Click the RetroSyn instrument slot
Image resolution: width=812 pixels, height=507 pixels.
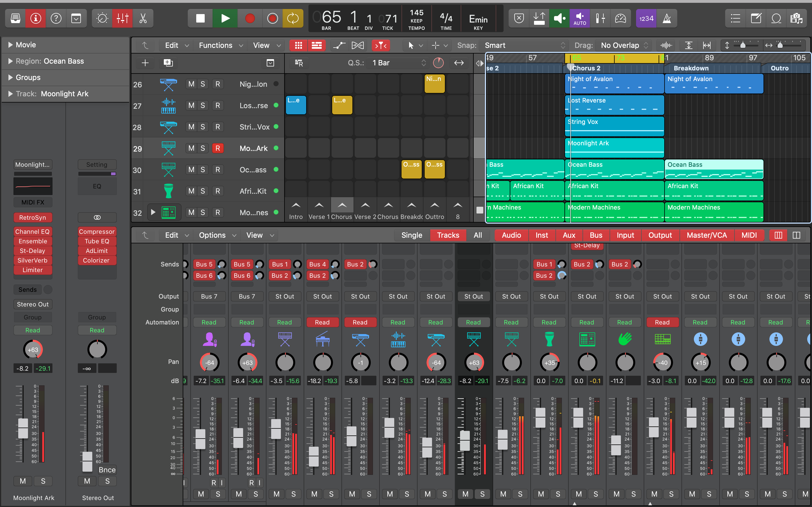pyautogui.click(x=32, y=218)
